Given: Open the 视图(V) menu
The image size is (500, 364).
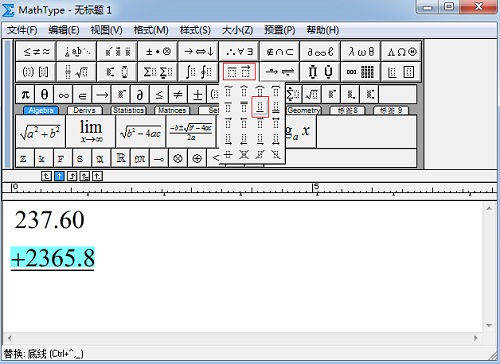Looking at the screenshot, I should [107, 30].
